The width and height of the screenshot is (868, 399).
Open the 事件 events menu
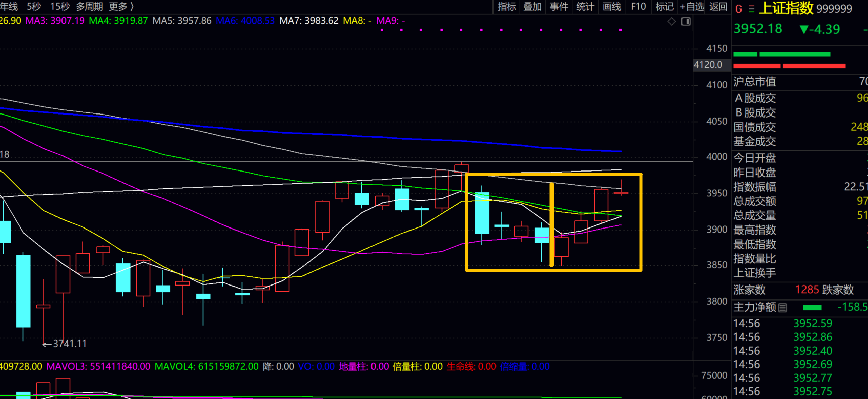[x=559, y=6]
